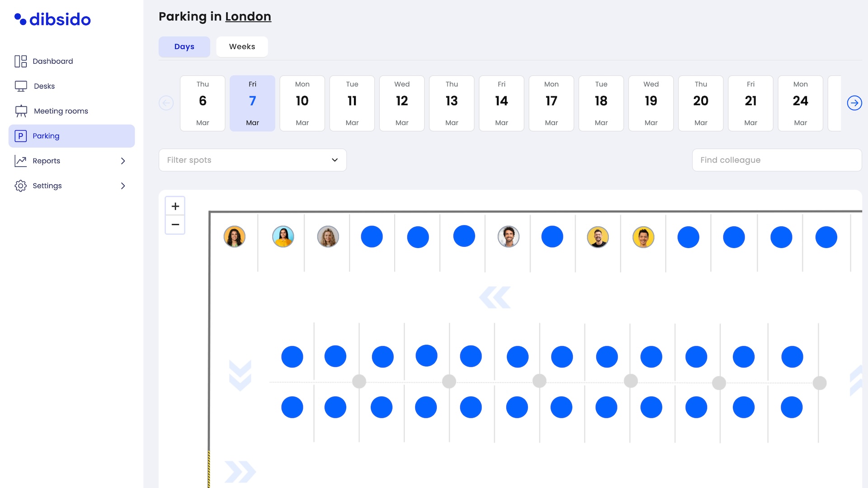Open Dashboard via its grid icon
This screenshot has height=488, width=868.
click(x=21, y=61)
